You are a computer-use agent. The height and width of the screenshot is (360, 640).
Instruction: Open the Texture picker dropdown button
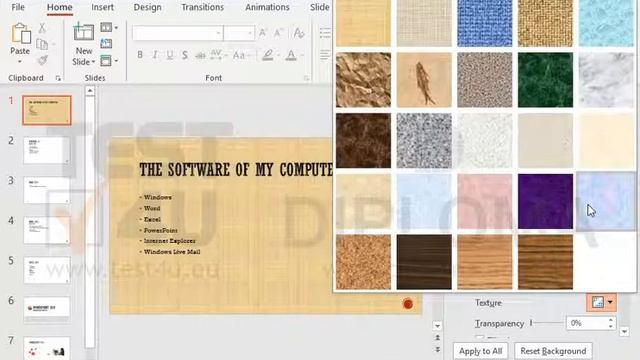point(602,302)
